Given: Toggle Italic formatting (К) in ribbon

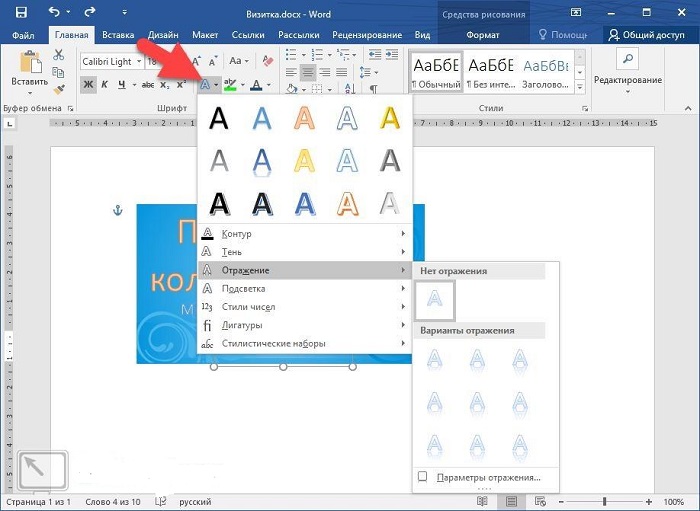Looking at the screenshot, I should point(105,85).
